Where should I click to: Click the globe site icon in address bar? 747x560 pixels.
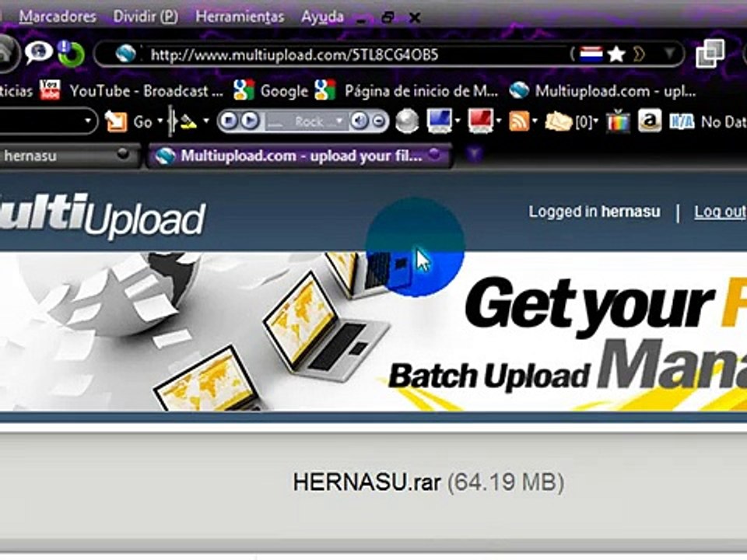(124, 54)
